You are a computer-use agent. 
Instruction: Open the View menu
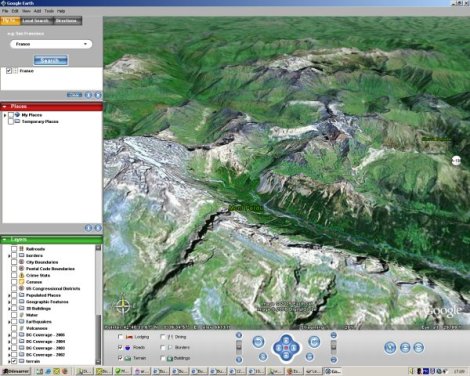(x=26, y=11)
